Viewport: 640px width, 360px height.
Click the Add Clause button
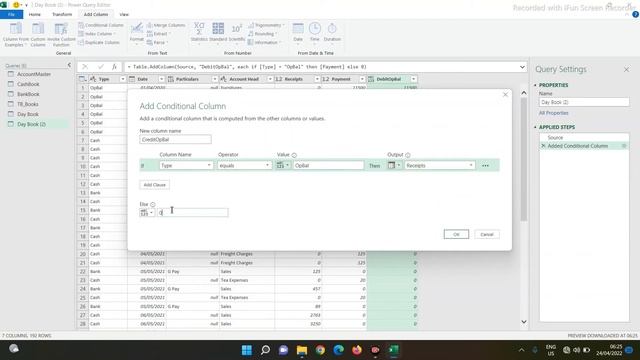(x=155, y=185)
